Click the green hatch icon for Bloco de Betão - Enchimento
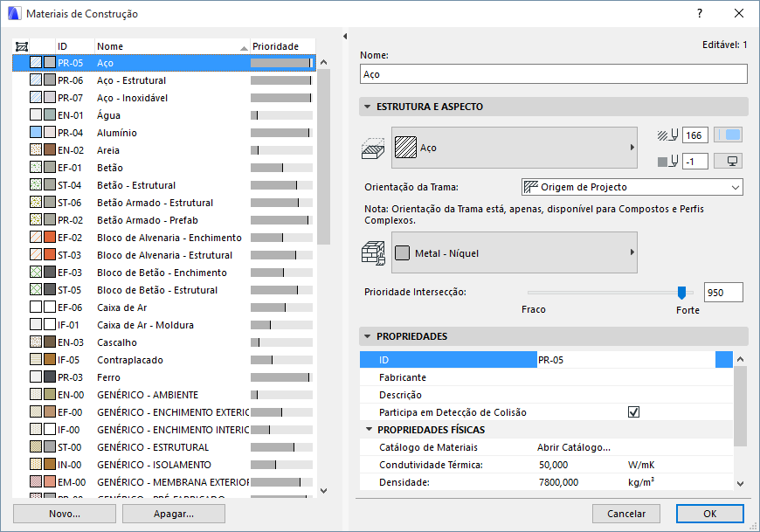This screenshot has width=760, height=532. [x=36, y=272]
